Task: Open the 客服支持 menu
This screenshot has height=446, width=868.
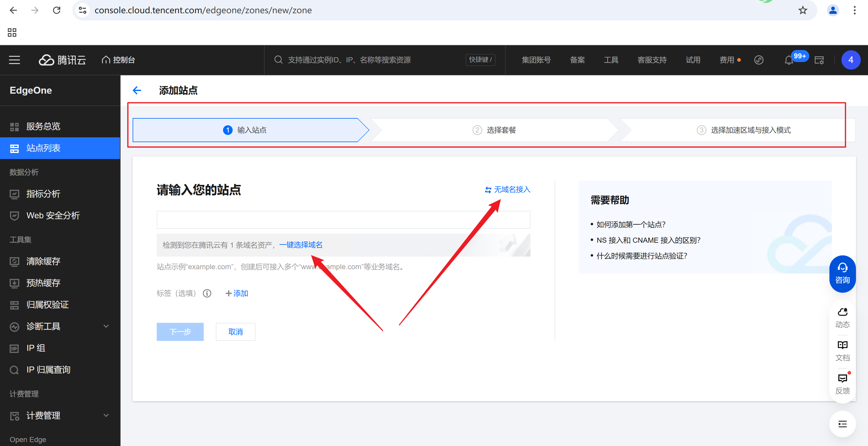Action: point(652,60)
